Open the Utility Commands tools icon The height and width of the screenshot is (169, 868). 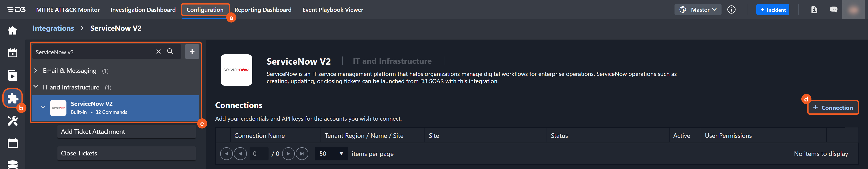tap(12, 120)
